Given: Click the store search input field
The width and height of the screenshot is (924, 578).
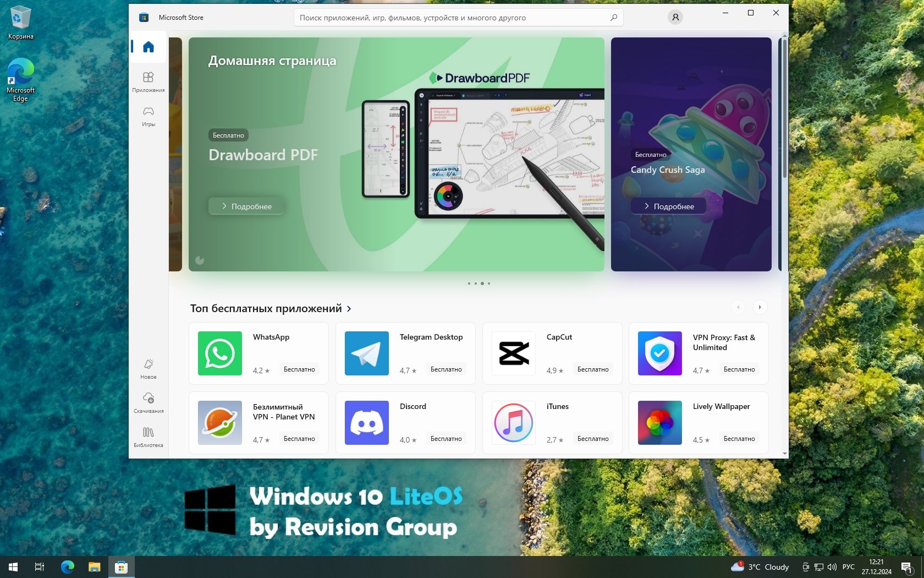Looking at the screenshot, I should click(451, 18).
